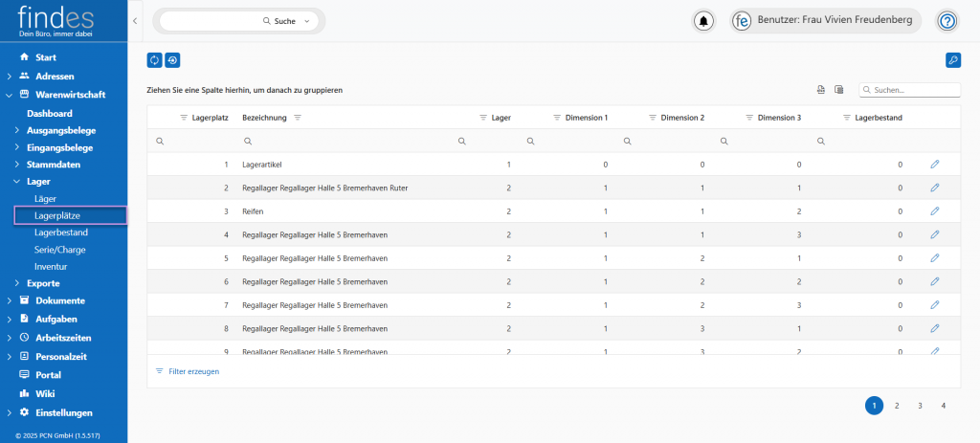980x443 pixels.
Task: Open the help question mark icon
Action: pyautogui.click(x=947, y=21)
